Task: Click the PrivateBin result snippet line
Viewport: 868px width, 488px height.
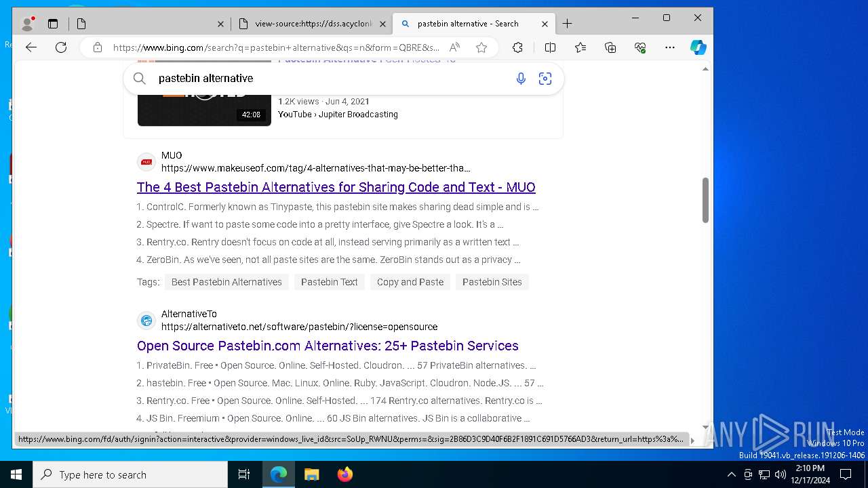Action: coord(336,365)
